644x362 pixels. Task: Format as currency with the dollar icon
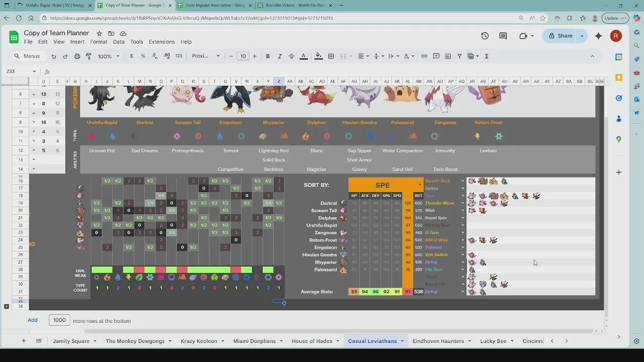click(131, 56)
